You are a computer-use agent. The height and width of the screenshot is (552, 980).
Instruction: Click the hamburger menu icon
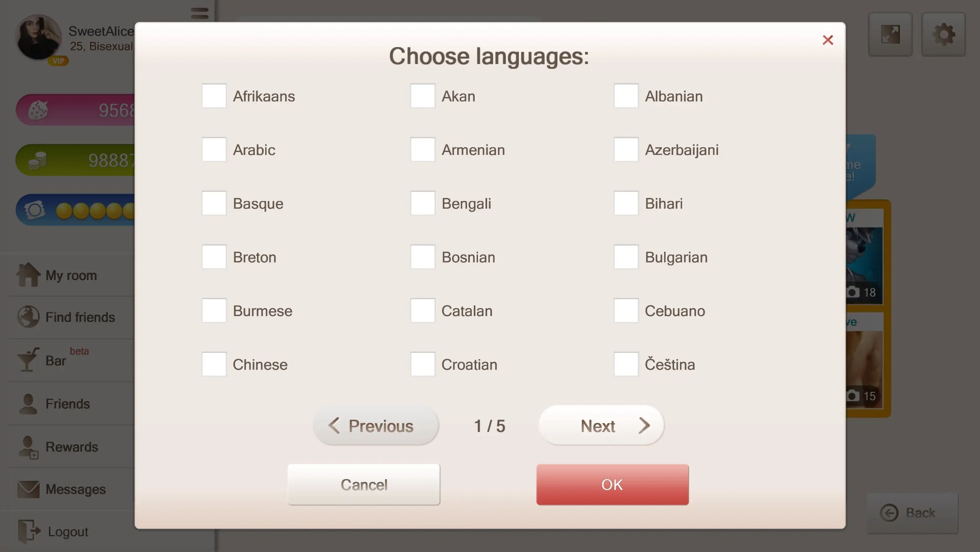pyautogui.click(x=199, y=13)
